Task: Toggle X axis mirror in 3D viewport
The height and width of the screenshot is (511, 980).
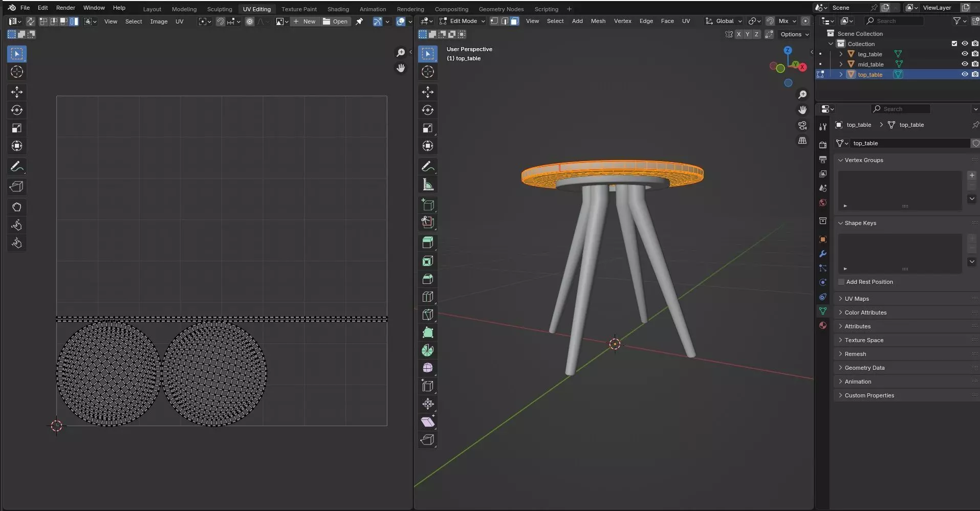Action: coord(738,34)
